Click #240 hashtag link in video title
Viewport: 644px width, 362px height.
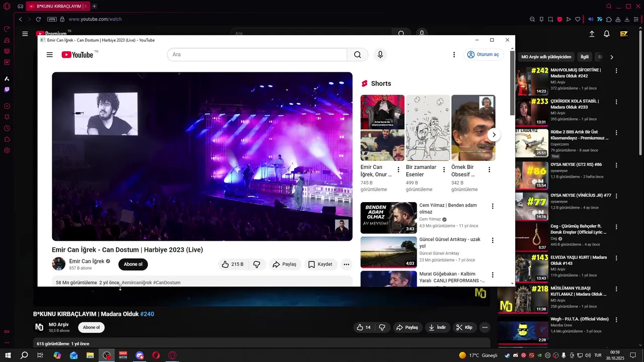[147, 314]
